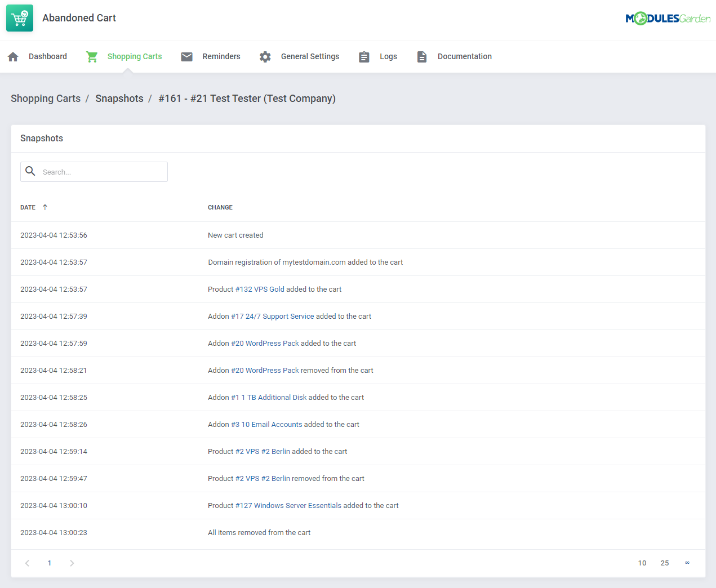
Task: Open the Snapshots breadcrumb link
Action: 119,98
